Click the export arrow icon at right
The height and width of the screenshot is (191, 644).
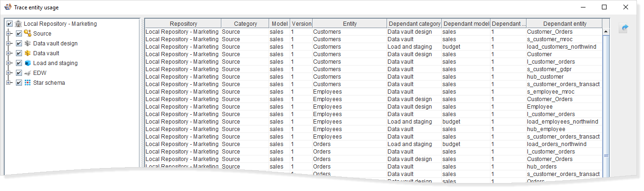click(x=623, y=28)
